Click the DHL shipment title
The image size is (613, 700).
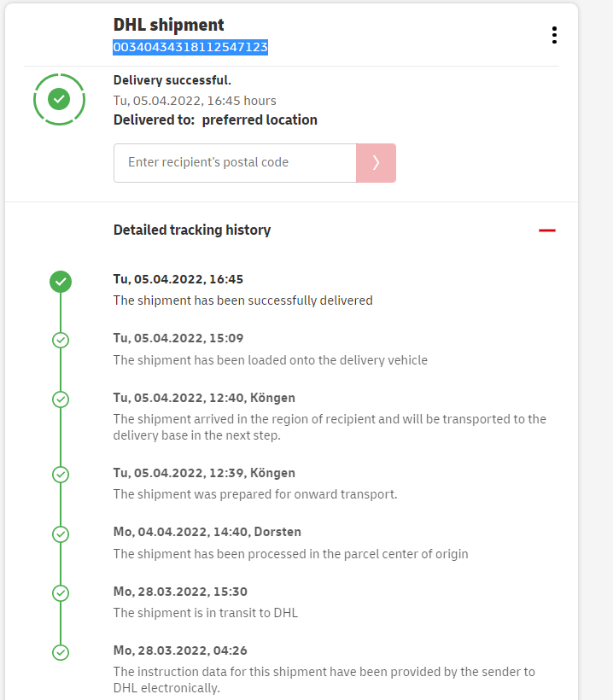[x=169, y=25]
